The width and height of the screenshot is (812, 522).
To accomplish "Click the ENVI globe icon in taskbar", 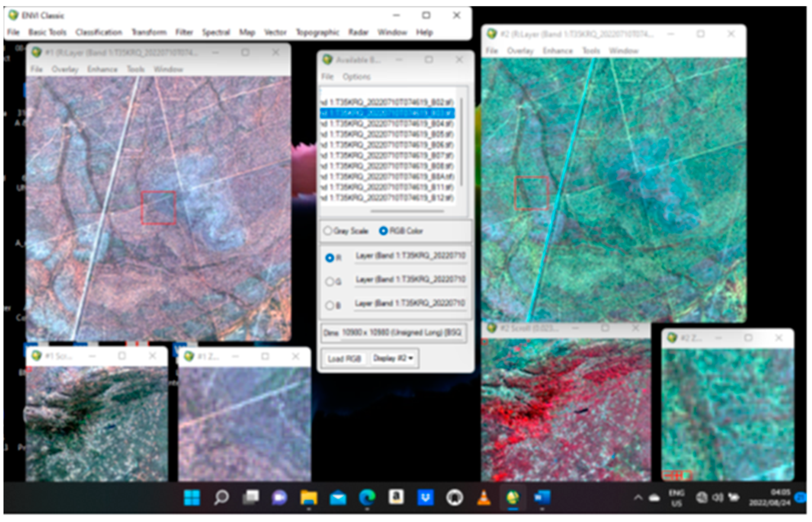I will pyautogui.click(x=513, y=498).
